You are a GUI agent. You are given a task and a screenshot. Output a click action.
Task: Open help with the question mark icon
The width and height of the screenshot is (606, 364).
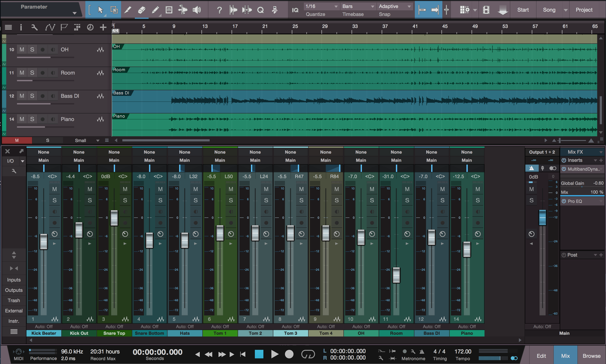pos(219,10)
